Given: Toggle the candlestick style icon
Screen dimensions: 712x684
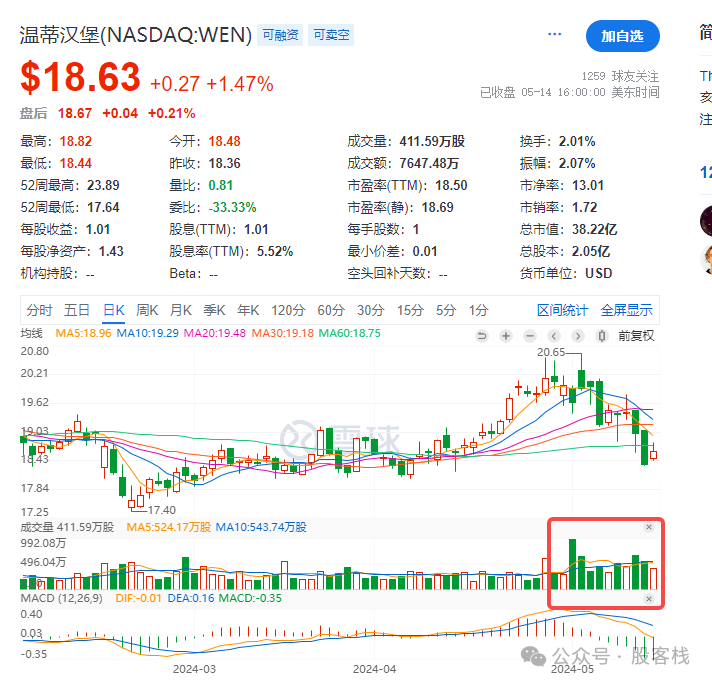Looking at the screenshot, I should (602, 336).
